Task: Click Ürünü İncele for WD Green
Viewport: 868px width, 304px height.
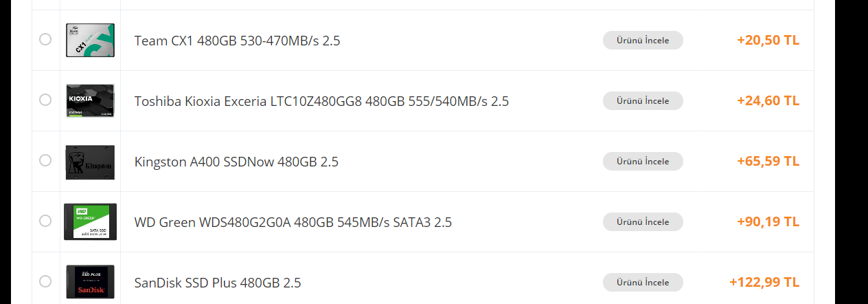Action: [x=643, y=221]
